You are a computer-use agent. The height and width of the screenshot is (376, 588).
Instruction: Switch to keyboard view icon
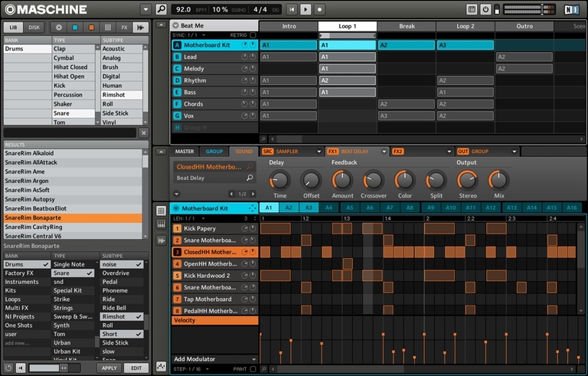tap(161, 223)
